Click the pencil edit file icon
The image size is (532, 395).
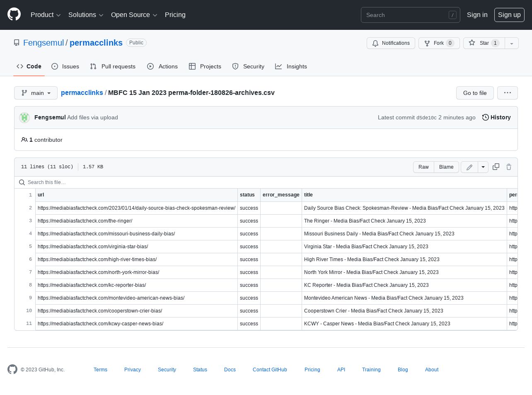[x=469, y=167]
